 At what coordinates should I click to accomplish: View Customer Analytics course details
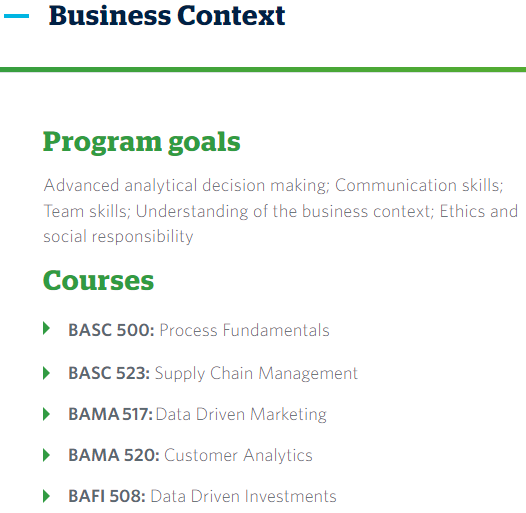click(x=238, y=456)
